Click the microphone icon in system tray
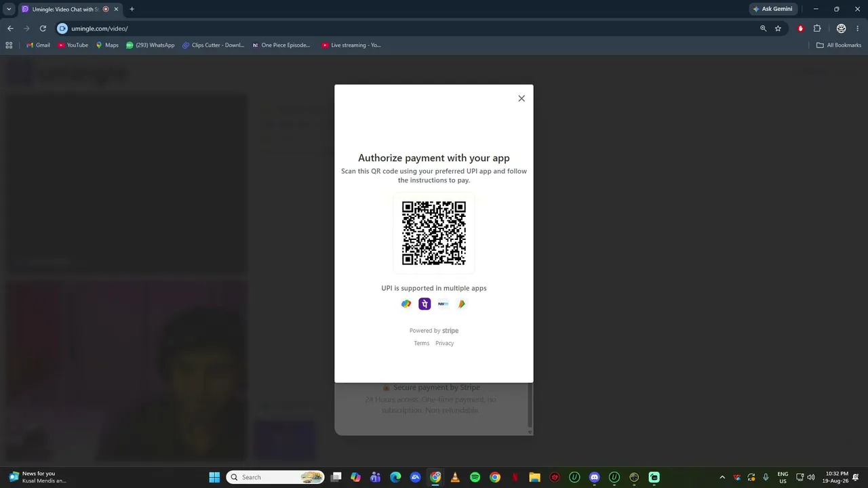This screenshot has width=868, height=488. pos(766,477)
